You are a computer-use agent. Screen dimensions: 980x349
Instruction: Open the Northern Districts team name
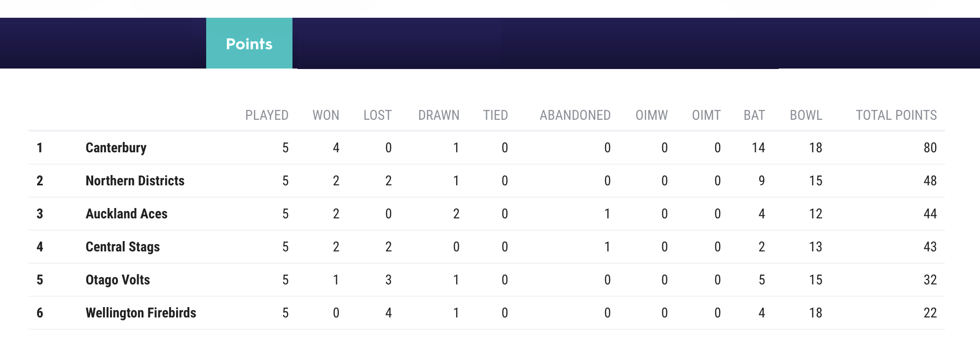(x=135, y=181)
